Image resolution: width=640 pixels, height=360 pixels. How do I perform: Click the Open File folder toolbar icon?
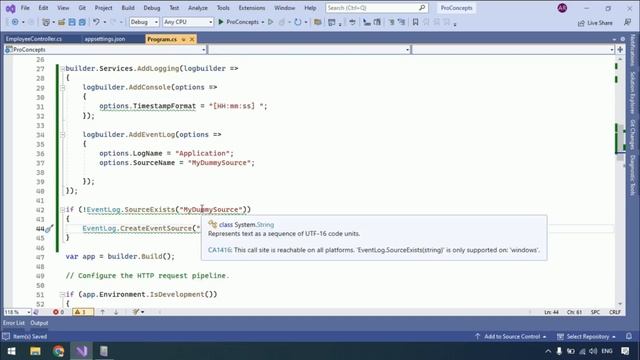(61, 22)
